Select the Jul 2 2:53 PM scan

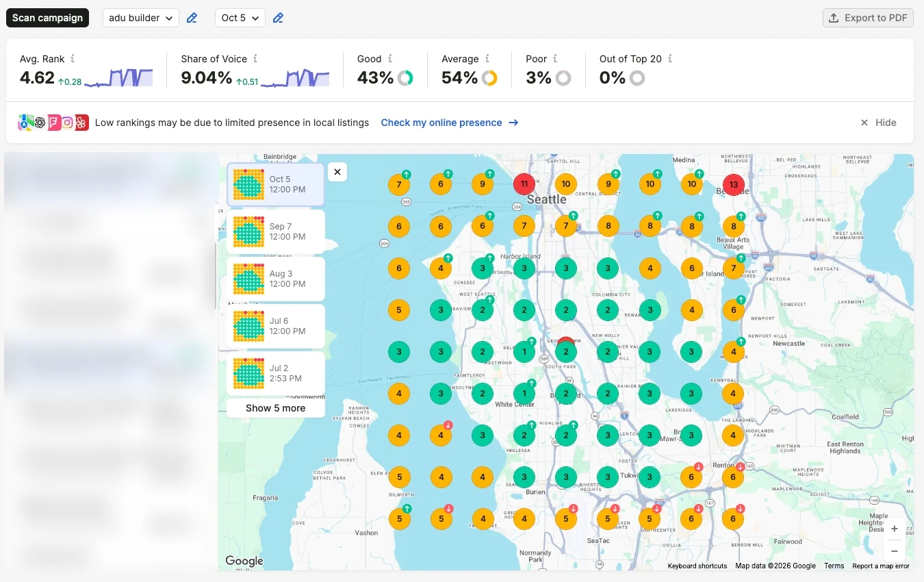pyautogui.click(x=276, y=373)
